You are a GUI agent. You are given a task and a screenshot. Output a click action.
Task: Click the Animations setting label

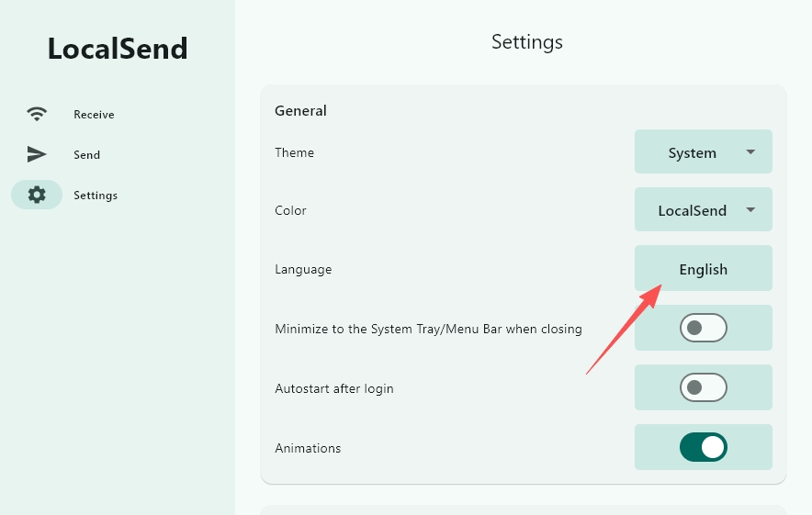click(308, 448)
